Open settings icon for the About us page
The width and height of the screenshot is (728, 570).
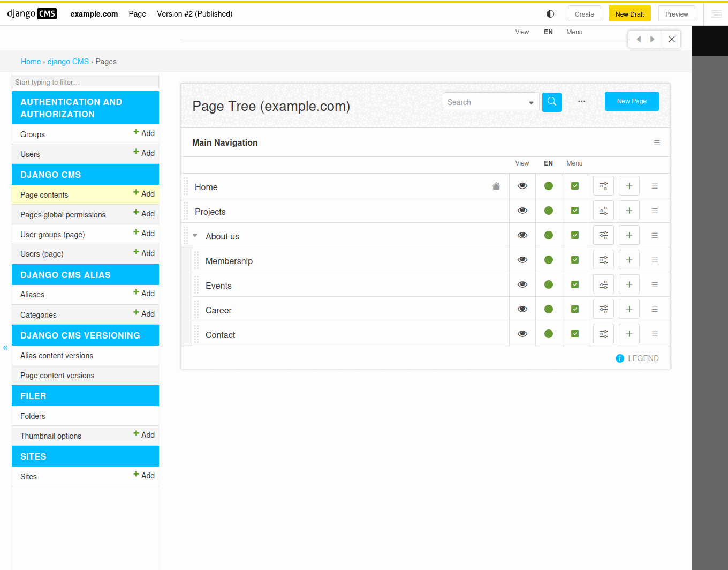603,235
